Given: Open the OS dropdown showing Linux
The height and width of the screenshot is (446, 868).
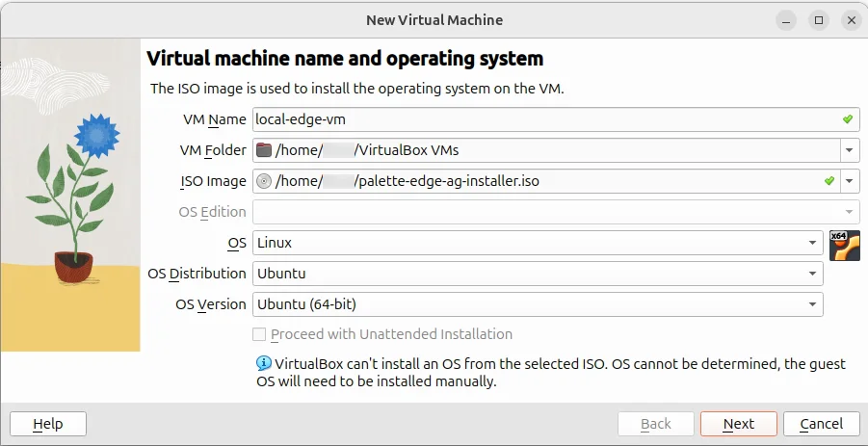Looking at the screenshot, I should [x=538, y=243].
